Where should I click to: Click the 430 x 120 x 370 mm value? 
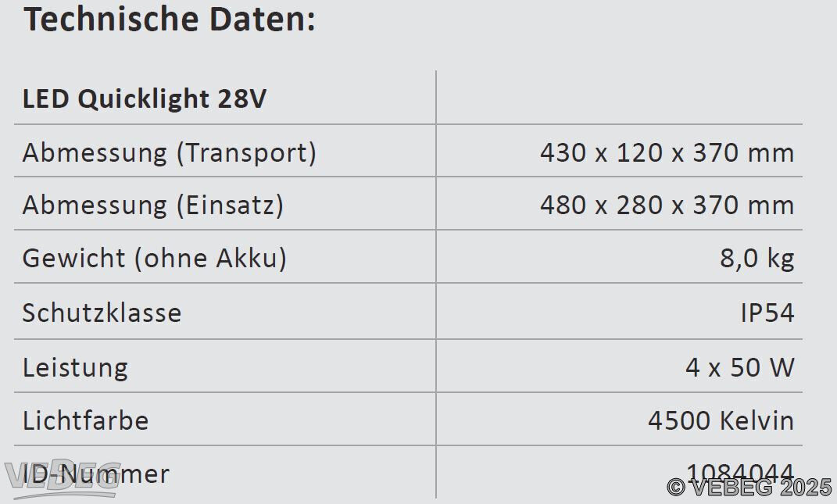pyautogui.click(x=667, y=152)
